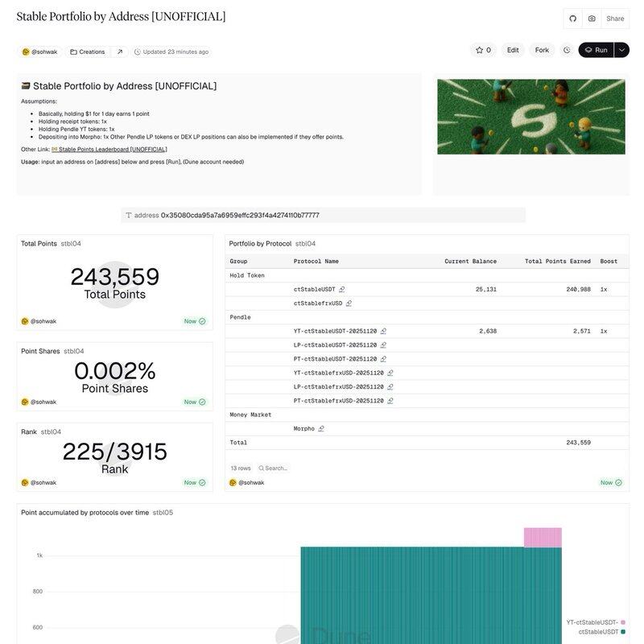Open the schedule clock icon beside Fork
The width and height of the screenshot is (644, 644).
[x=567, y=50]
